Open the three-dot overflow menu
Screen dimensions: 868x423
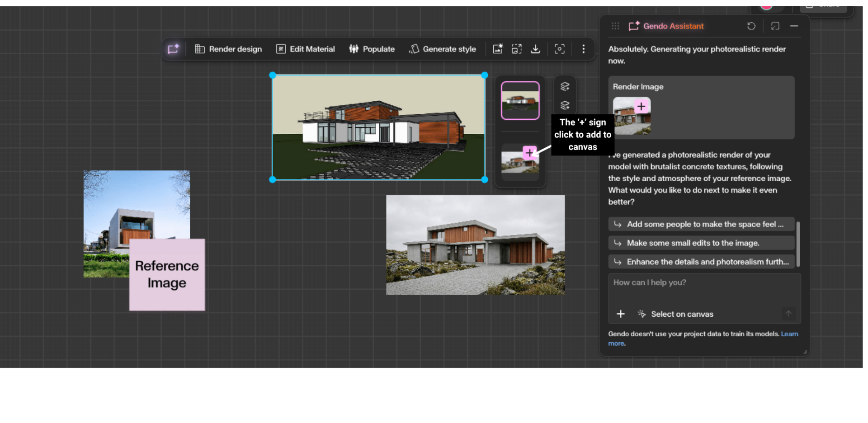click(584, 49)
